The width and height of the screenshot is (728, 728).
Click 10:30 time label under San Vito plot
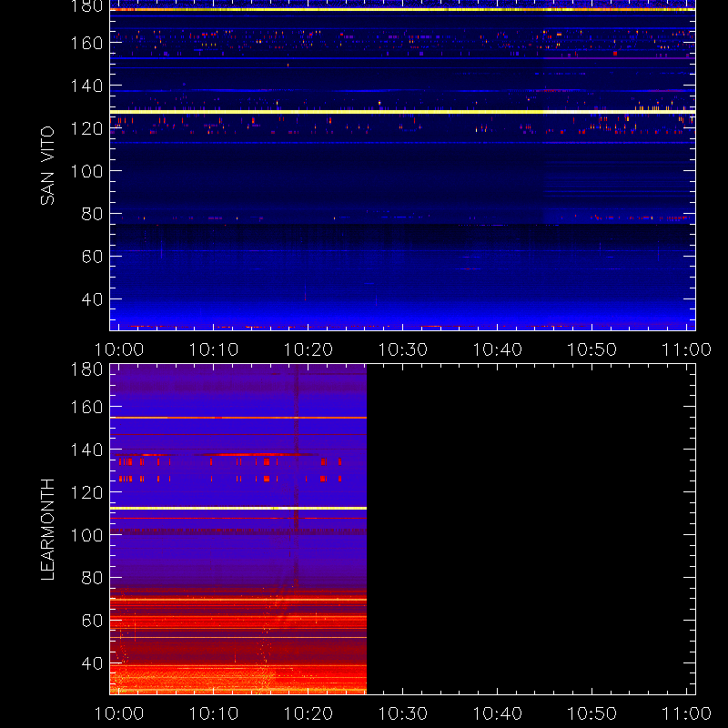(402, 349)
